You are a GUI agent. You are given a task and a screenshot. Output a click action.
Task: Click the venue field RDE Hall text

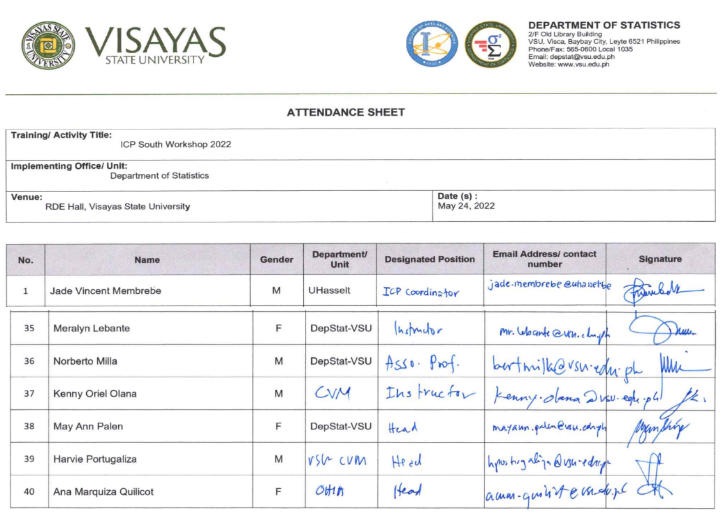click(x=117, y=207)
